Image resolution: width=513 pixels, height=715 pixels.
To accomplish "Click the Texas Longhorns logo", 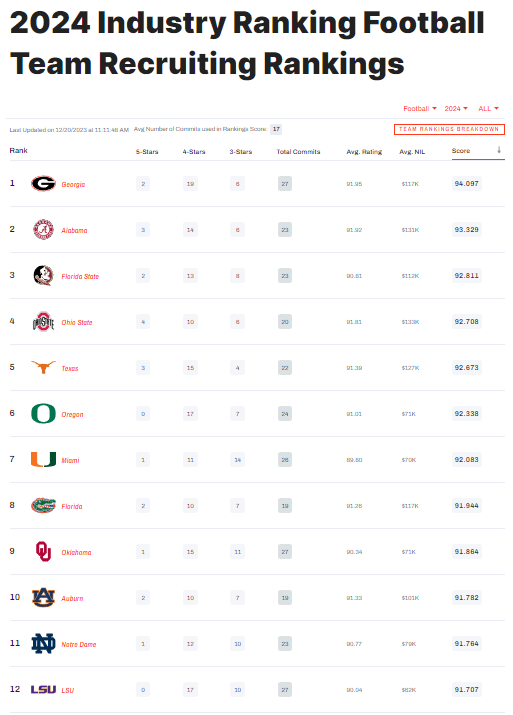I will 43,367.
